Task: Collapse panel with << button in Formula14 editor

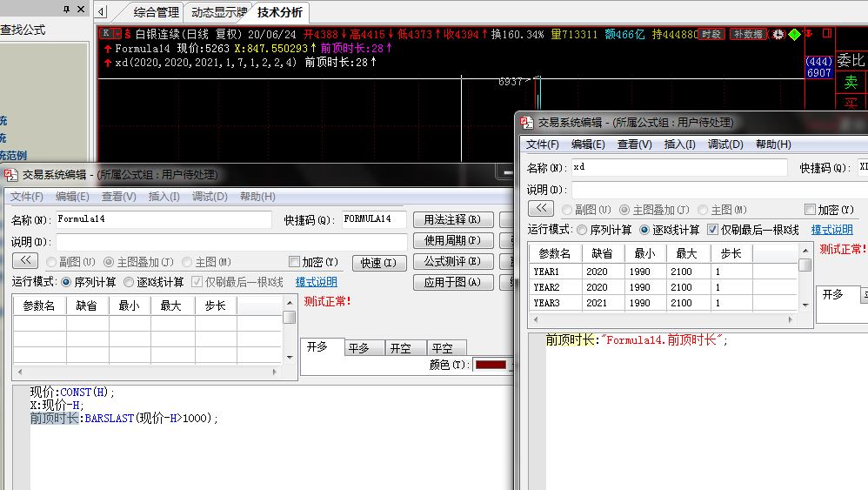Action: click(x=24, y=260)
